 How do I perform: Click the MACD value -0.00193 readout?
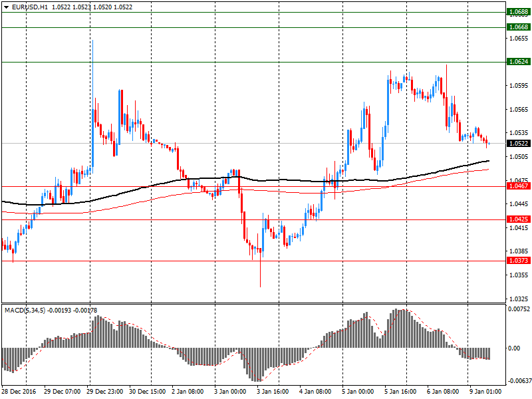tap(59, 311)
